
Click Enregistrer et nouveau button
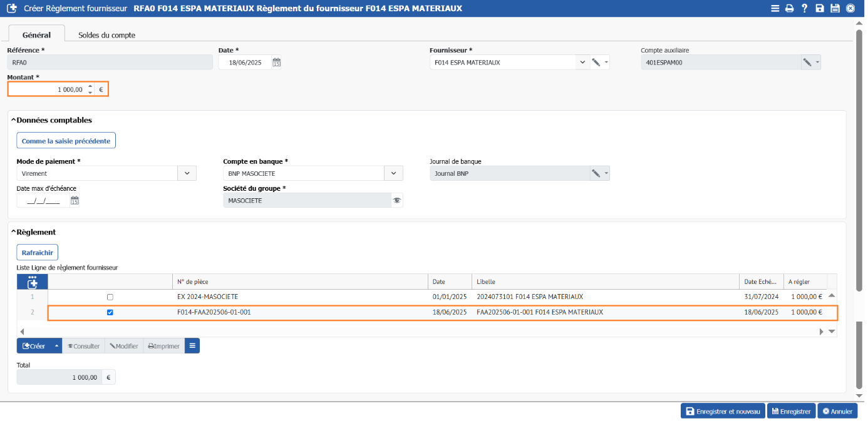click(x=723, y=411)
